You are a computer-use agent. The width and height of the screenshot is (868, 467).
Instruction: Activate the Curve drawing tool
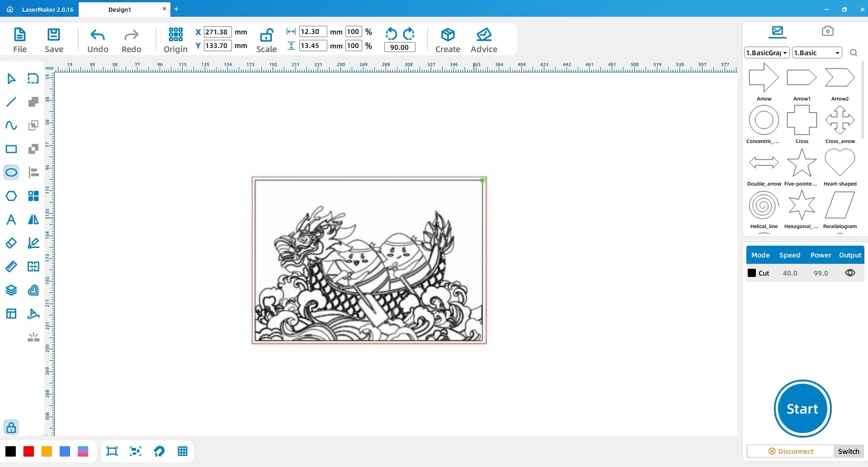(11, 125)
